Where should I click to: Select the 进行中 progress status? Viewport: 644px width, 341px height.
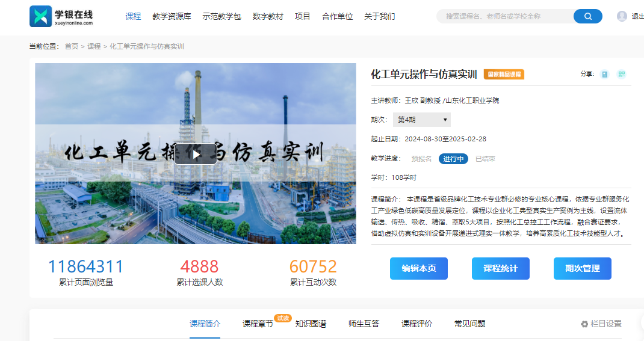[453, 159]
